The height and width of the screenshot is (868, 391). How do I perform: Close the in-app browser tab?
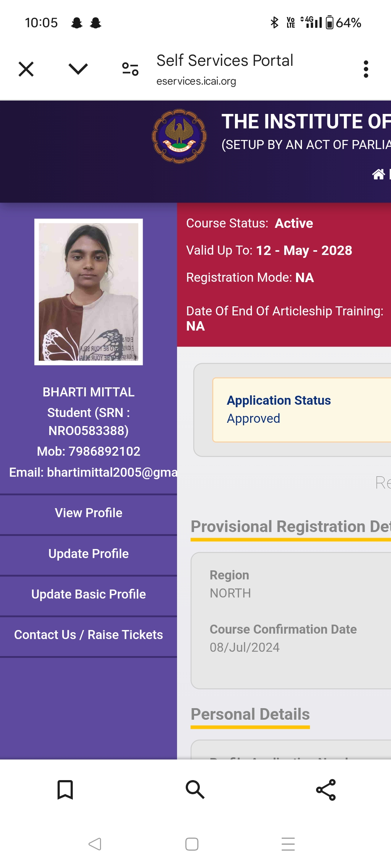point(26,69)
